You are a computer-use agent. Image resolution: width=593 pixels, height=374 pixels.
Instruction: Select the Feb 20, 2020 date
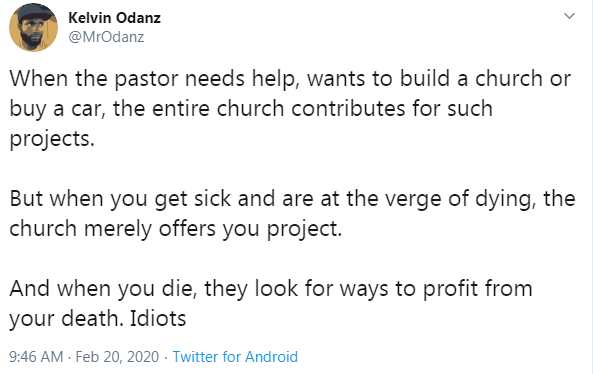pyautogui.click(x=117, y=357)
